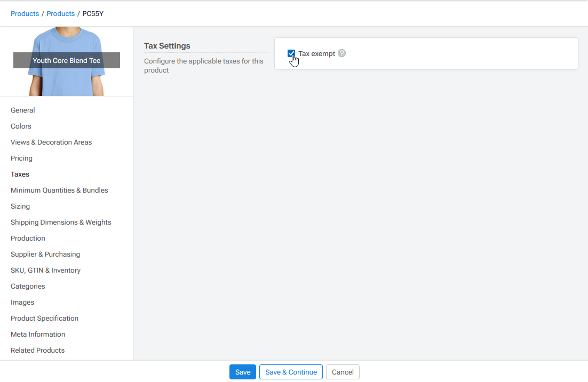Select the Taxes section
588x382 pixels.
tap(20, 174)
